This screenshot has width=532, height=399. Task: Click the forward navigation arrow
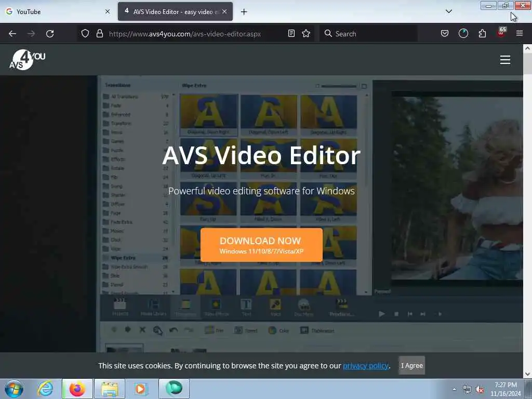coord(31,34)
